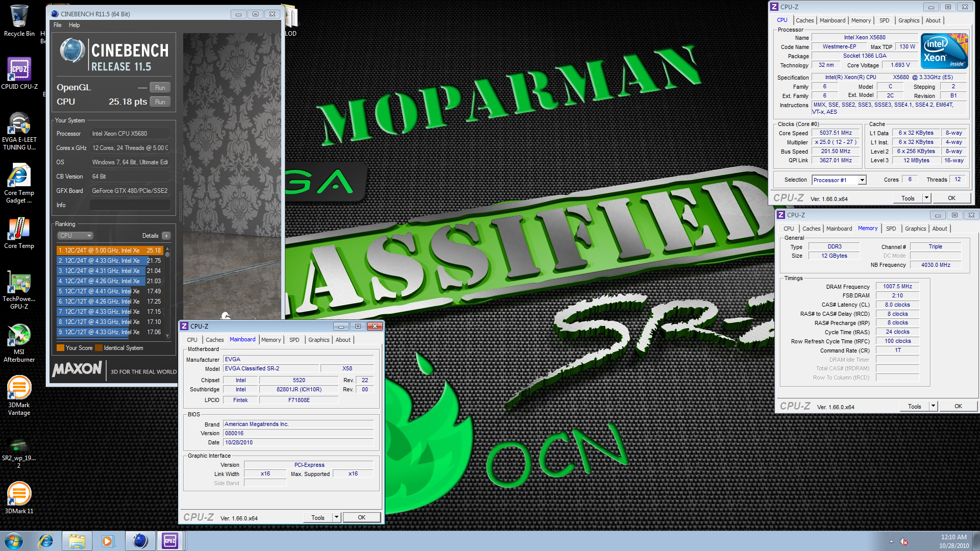Click the Core Speed value 5037.51 MHz
Screen dimensions: 980x551
pos(836,133)
